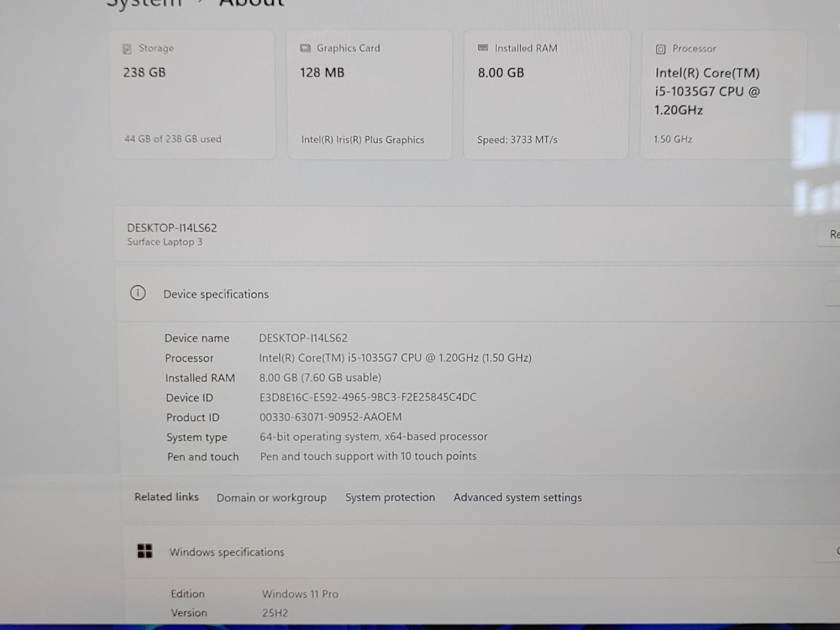The image size is (840, 630).
Task: Open Advanced system settings link
Action: [x=518, y=497]
